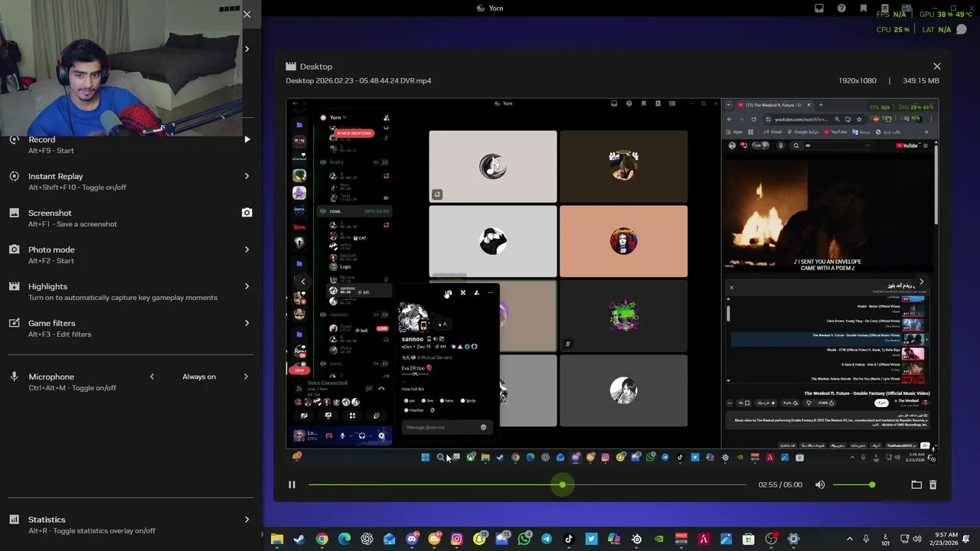Expand the Highlights settings
Viewport: 980px width, 551px height.
(x=247, y=286)
